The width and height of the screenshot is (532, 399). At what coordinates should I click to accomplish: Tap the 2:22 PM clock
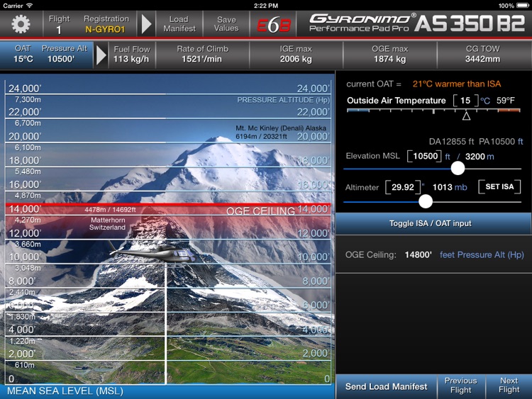point(266,6)
